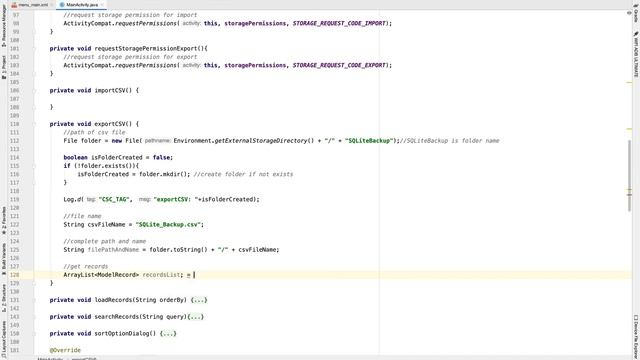Open the Device File Explorer panel
Image resolution: width=640 pixels, height=360 pixels.
(636, 337)
